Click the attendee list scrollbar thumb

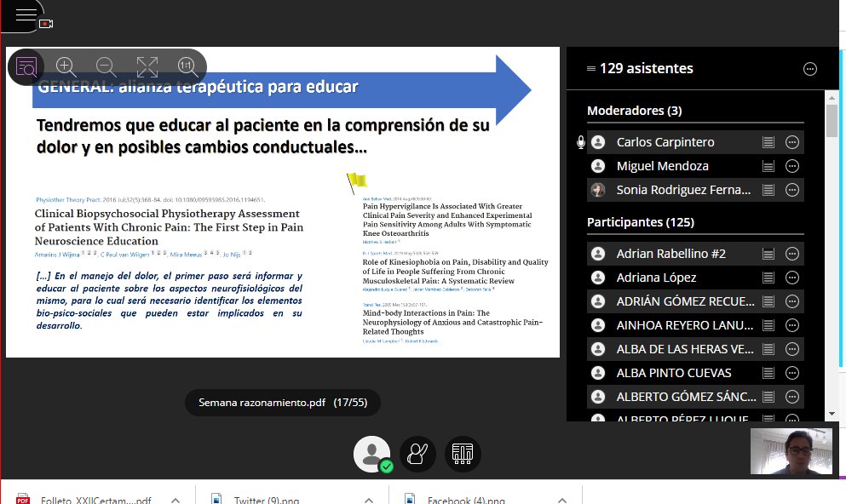(832, 121)
